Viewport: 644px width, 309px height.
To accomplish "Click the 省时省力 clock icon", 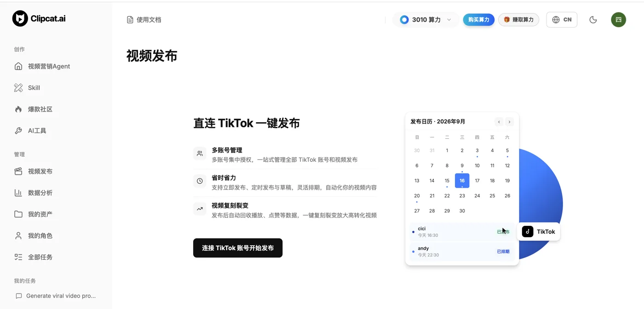I will [200, 181].
